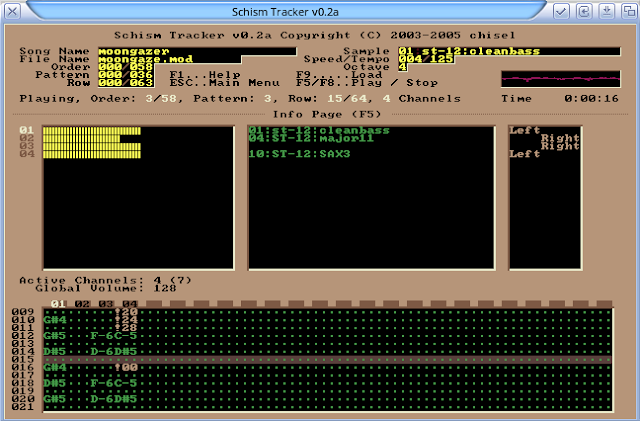This screenshot has height=421, width=640.
Task: Click the G#4 note on row 010
Action: coord(55,320)
